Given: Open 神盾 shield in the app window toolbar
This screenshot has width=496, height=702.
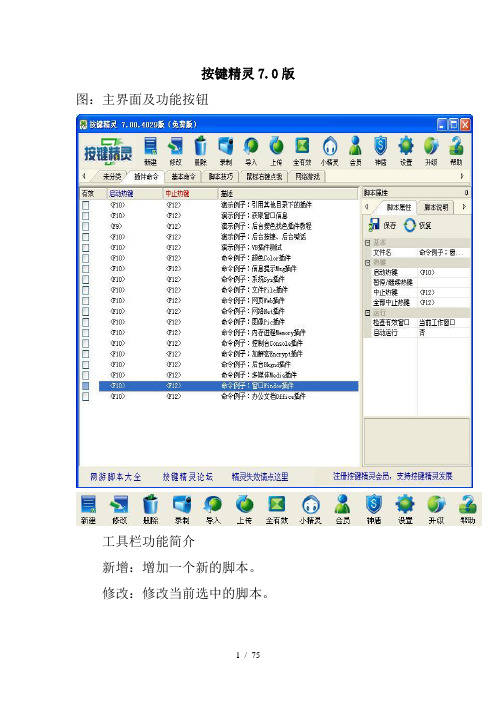Looking at the screenshot, I should pyautogui.click(x=381, y=150).
